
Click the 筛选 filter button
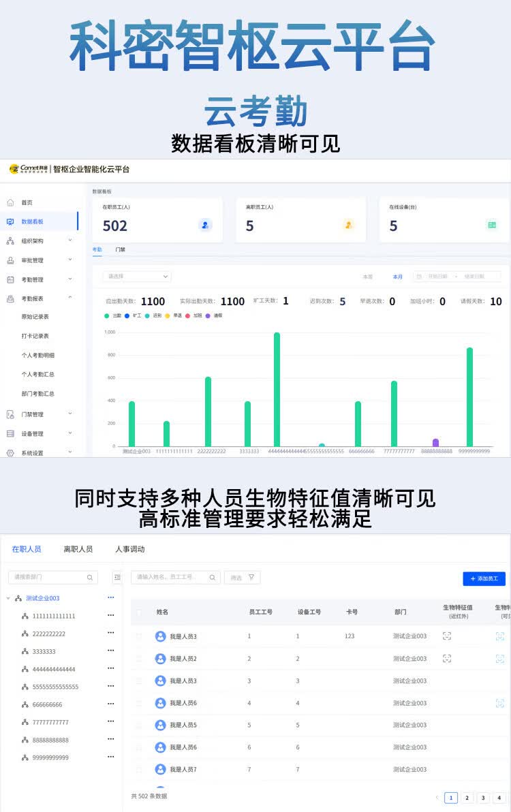243,578
